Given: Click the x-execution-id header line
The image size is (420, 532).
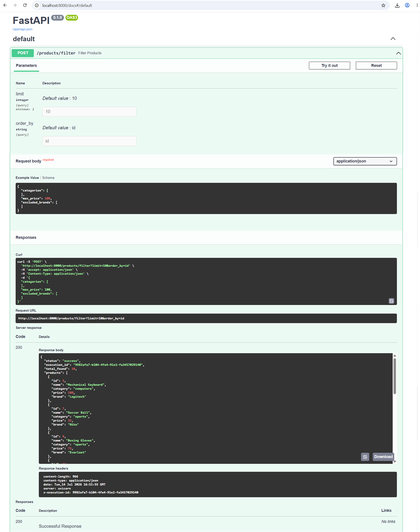Looking at the screenshot, I should pos(91,492).
